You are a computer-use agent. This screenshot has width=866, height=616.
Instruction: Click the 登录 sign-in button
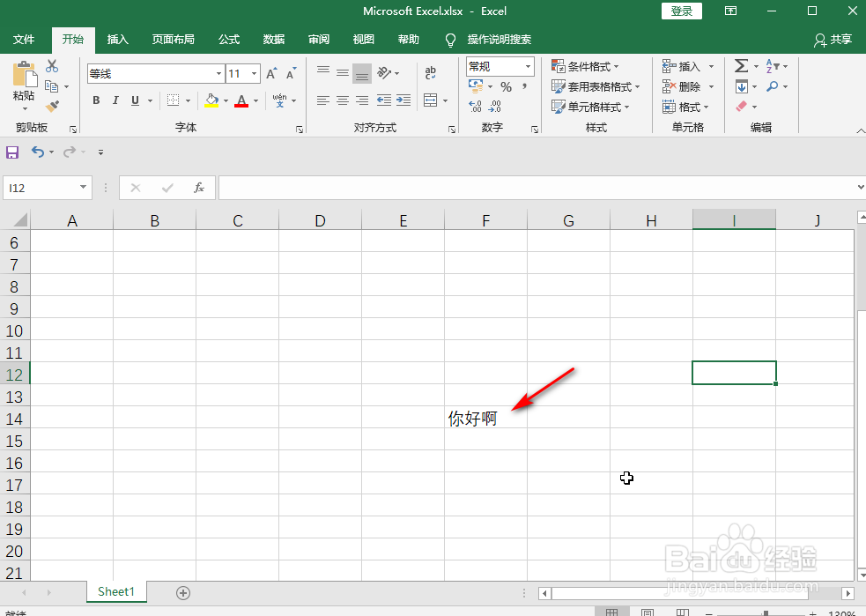[x=681, y=11]
